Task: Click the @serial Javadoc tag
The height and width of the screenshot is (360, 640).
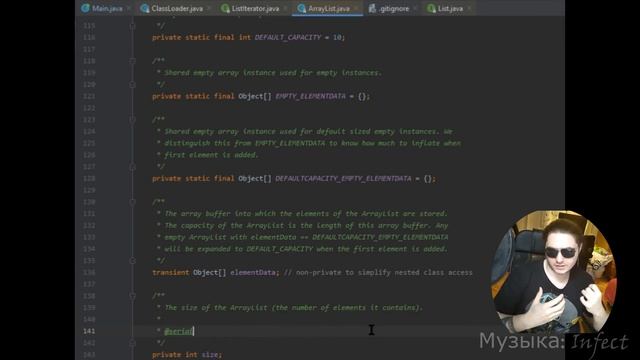Action: pyautogui.click(x=178, y=331)
